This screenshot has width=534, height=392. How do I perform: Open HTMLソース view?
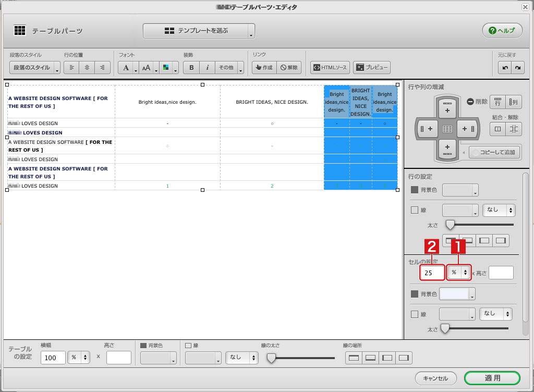[330, 67]
